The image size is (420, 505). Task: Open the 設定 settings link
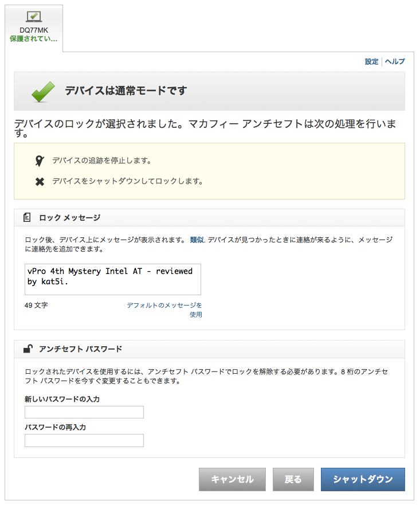371,62
